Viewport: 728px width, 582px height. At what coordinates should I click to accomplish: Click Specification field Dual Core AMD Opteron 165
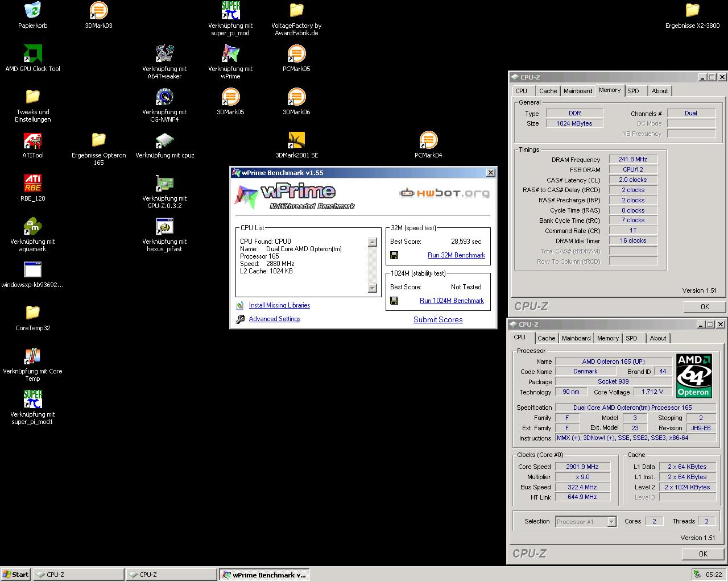635,408
